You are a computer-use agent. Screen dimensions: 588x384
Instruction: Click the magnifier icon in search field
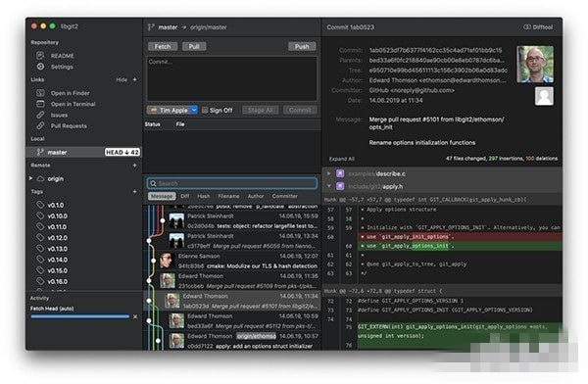153,183
